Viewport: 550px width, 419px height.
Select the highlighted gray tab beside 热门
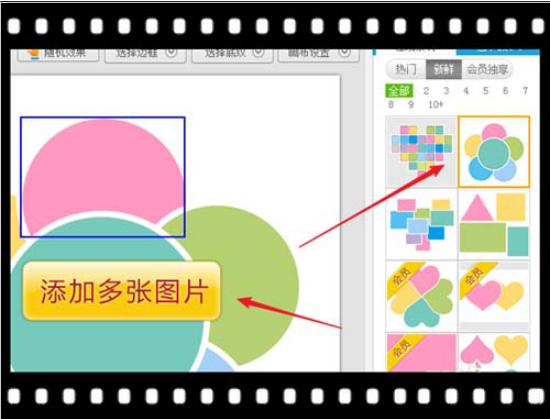tap(444, 69)
